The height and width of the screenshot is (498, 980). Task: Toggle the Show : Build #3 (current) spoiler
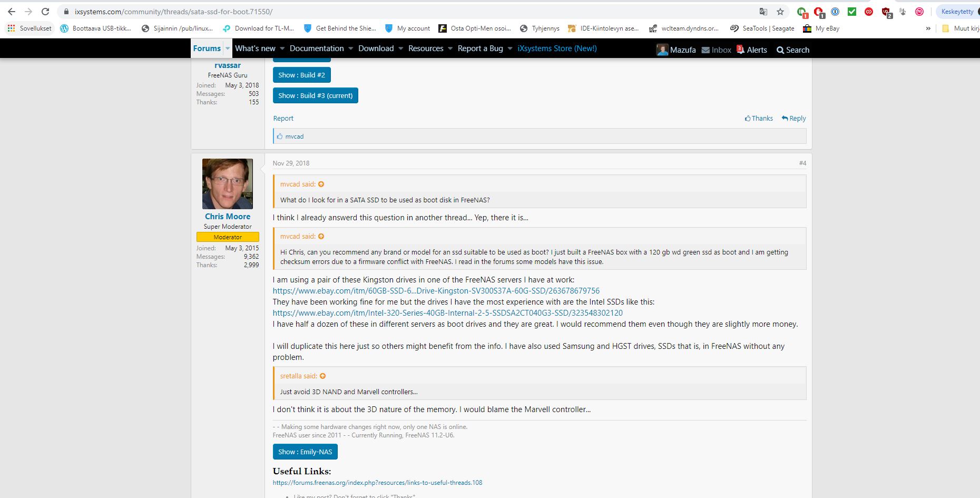315,95
